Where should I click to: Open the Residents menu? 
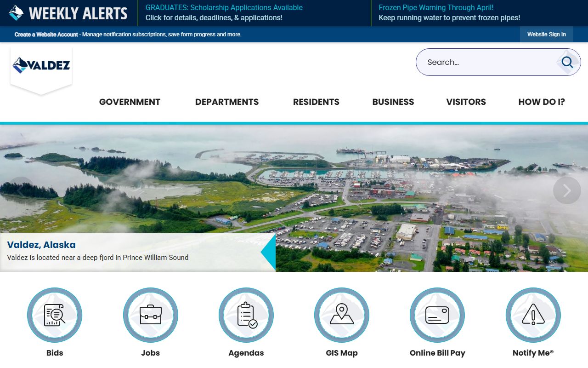pyautogui.click(x=316, y=102)
